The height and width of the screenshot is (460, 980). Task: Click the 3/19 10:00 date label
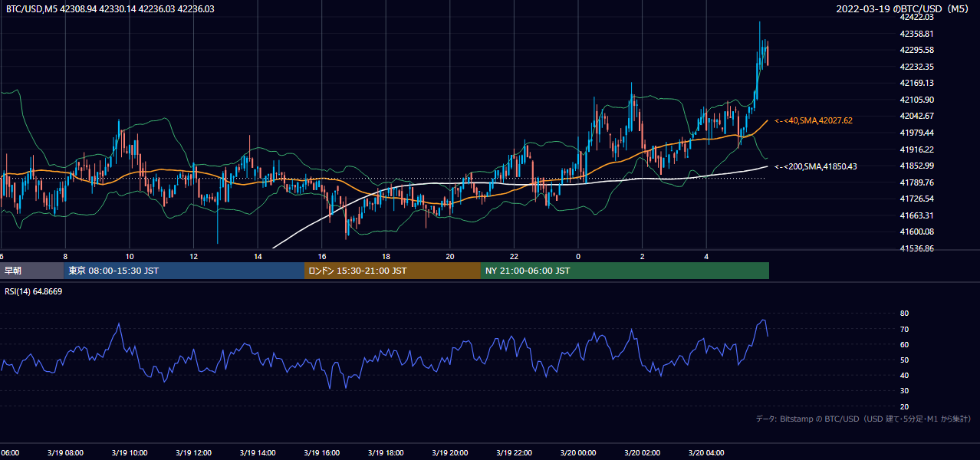[x=130, y=453]
